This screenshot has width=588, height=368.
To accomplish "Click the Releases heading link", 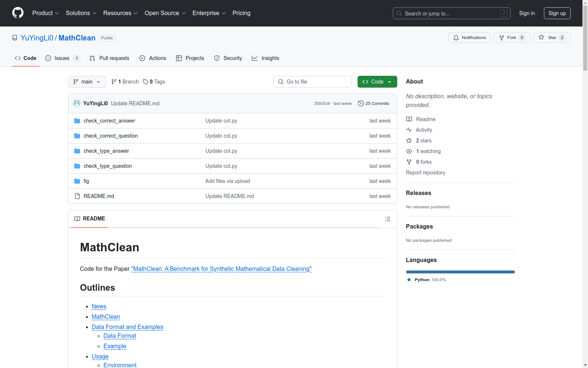I will [x=419, y=193].
